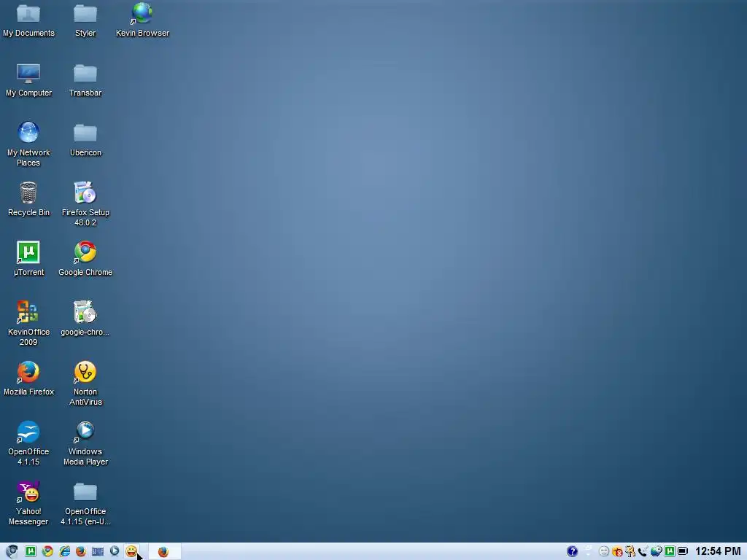
Task: Open the blue help question-mark tray icon
Action: [572, 551]
